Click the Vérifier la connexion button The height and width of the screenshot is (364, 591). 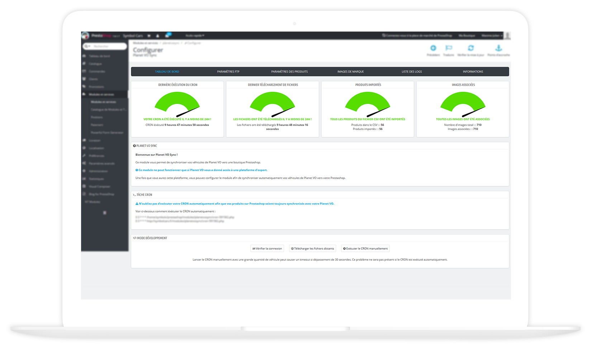pyautogui.click(x=267, y=248)
